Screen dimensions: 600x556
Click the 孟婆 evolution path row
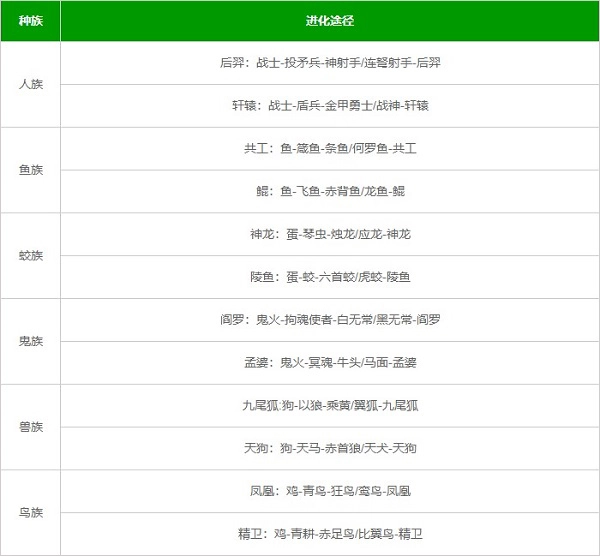329,362
